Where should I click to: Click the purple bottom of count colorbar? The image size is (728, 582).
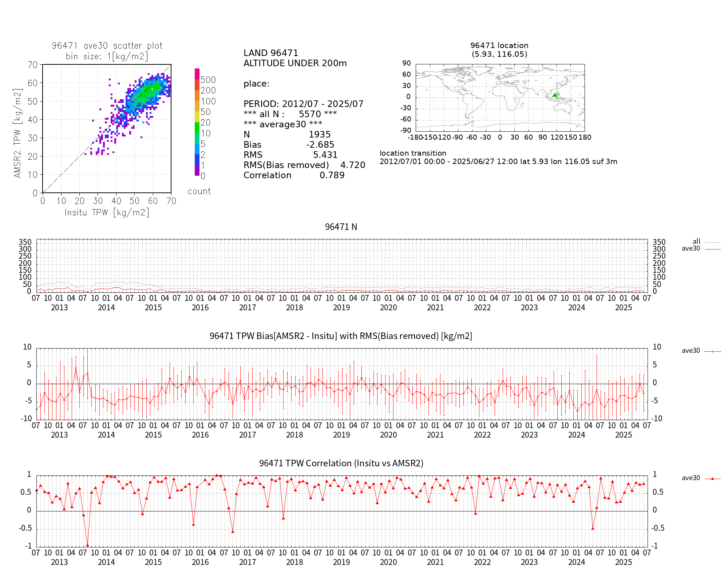[197, 171]
